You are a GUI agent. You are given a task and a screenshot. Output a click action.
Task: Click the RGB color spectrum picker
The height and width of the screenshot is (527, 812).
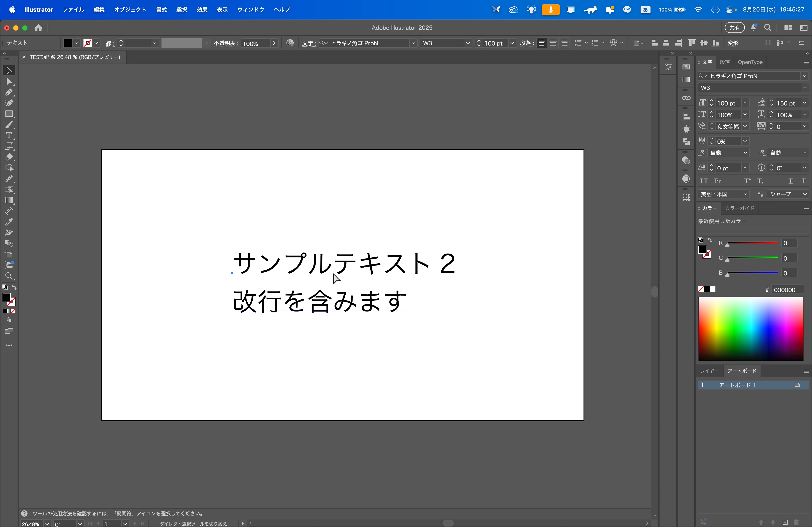[x=751, y=329]
